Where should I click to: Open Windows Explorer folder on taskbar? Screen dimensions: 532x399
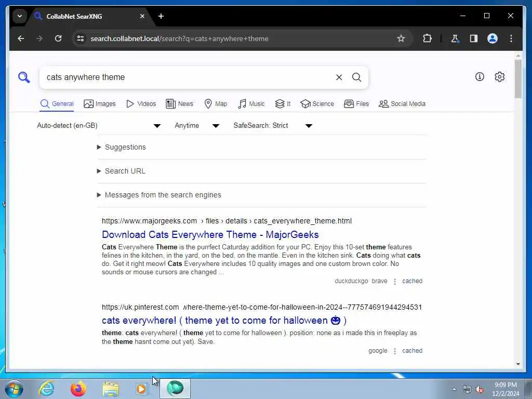pos(111,389)
